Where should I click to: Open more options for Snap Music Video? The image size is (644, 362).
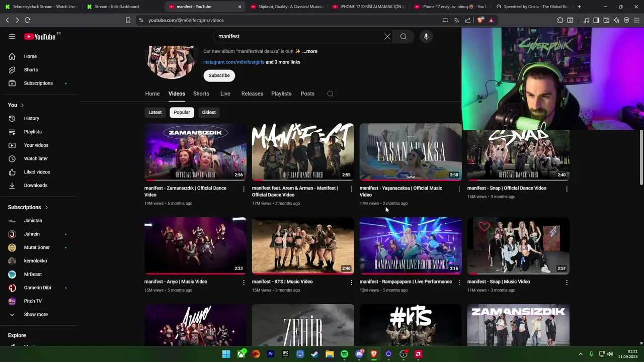pos(567,283)
